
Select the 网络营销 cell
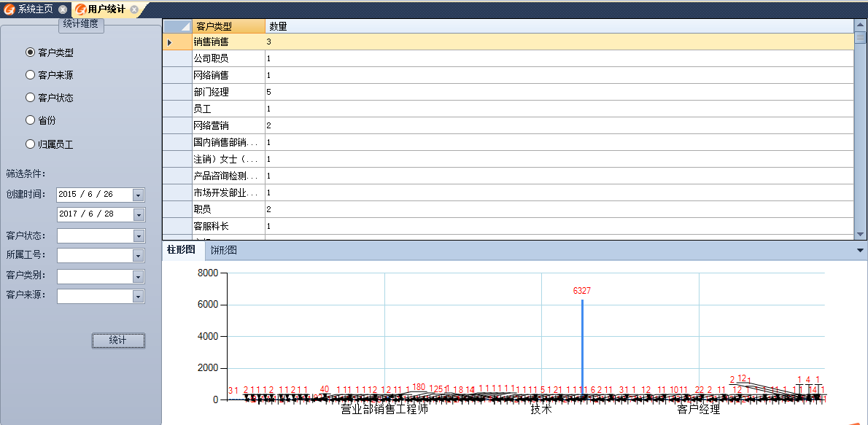coord(228,125)
